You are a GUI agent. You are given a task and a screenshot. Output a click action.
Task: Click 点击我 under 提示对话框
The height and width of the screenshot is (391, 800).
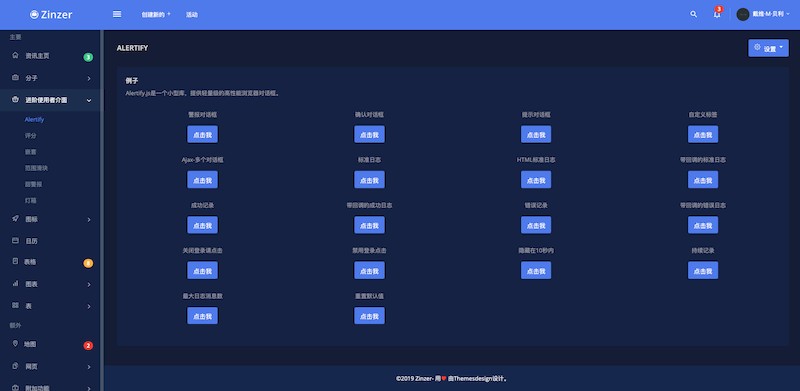pos(536,135)
